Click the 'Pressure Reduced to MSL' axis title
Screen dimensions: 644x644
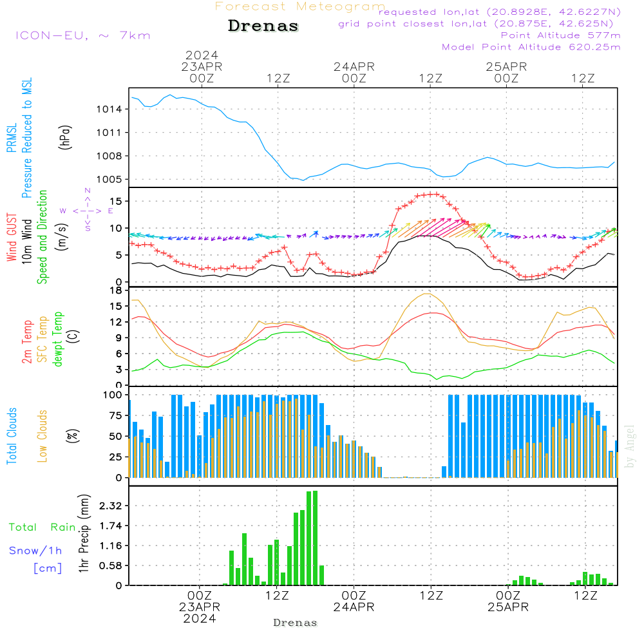click(26, 138)
